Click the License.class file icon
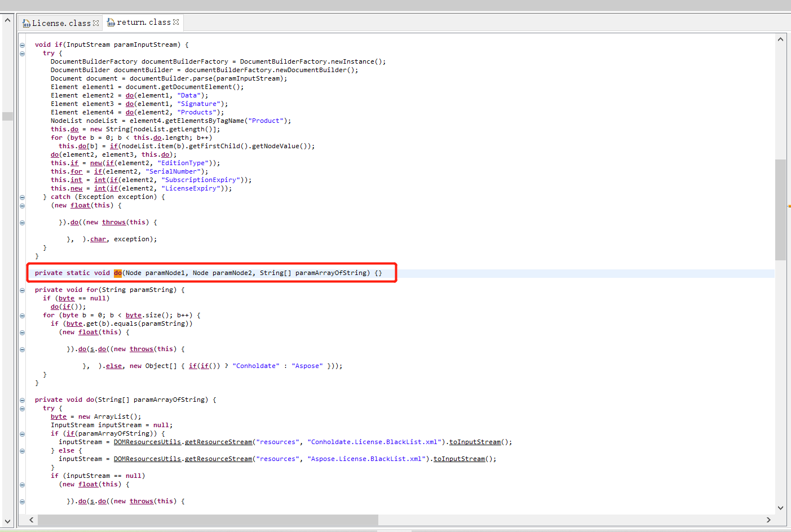 26,23
